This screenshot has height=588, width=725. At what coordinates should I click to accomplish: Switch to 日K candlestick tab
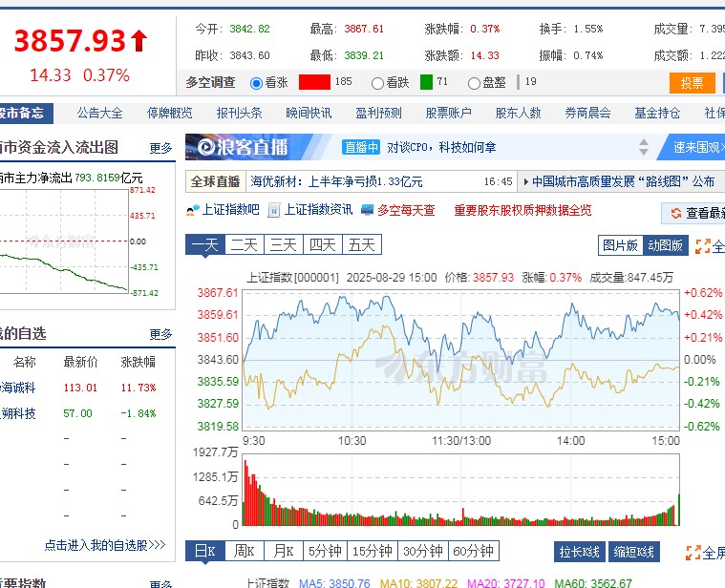pyautogui.click(x=204, y=551)
